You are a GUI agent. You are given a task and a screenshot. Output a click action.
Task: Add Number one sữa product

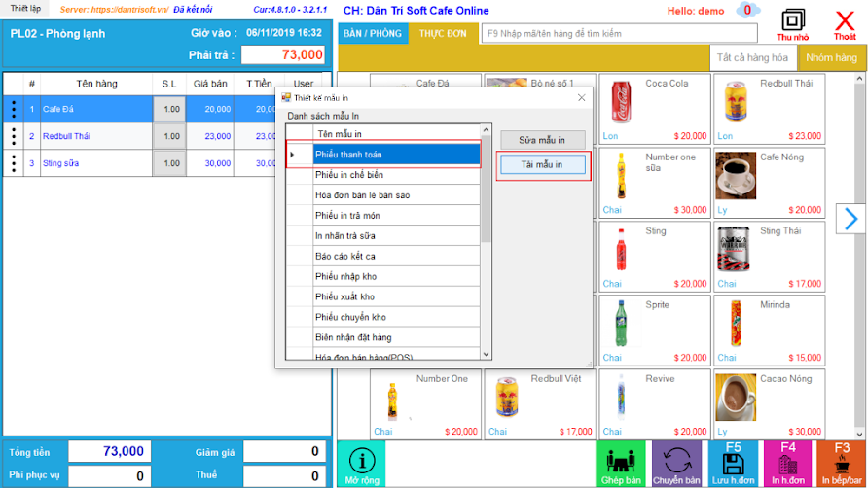click(x=654, y=183)
